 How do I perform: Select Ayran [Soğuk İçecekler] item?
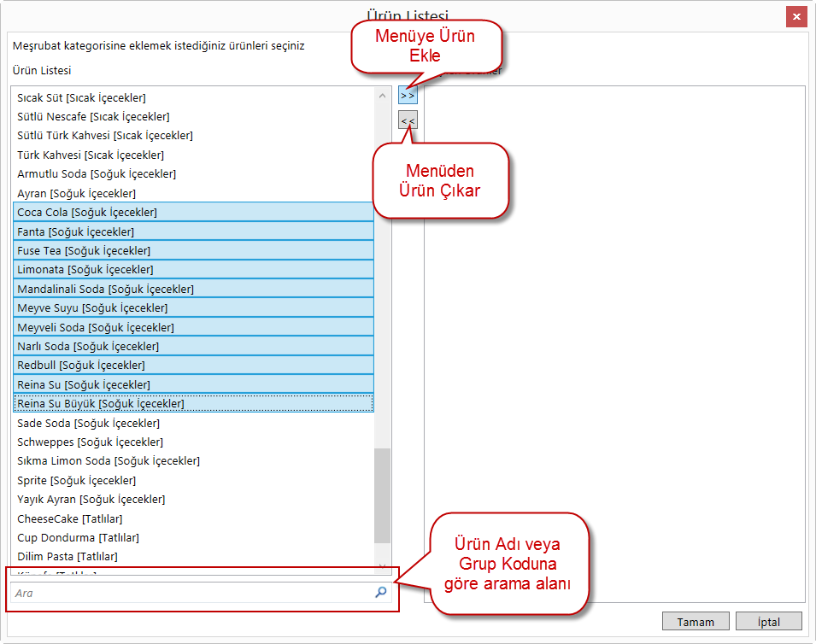pos(76,193)
